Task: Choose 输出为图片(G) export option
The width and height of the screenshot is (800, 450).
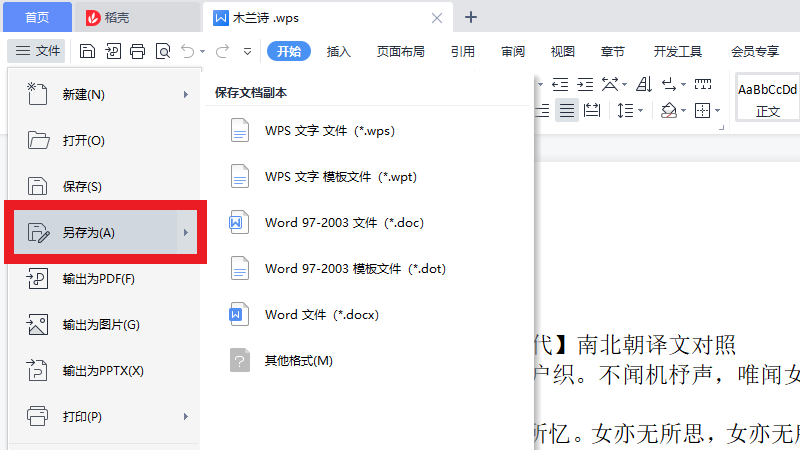Action: pos(100,324)
